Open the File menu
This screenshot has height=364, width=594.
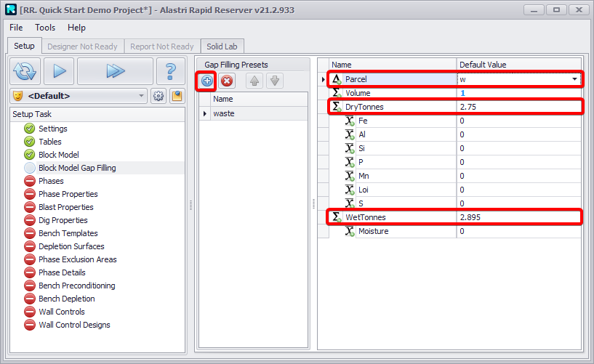pos(16,28)
